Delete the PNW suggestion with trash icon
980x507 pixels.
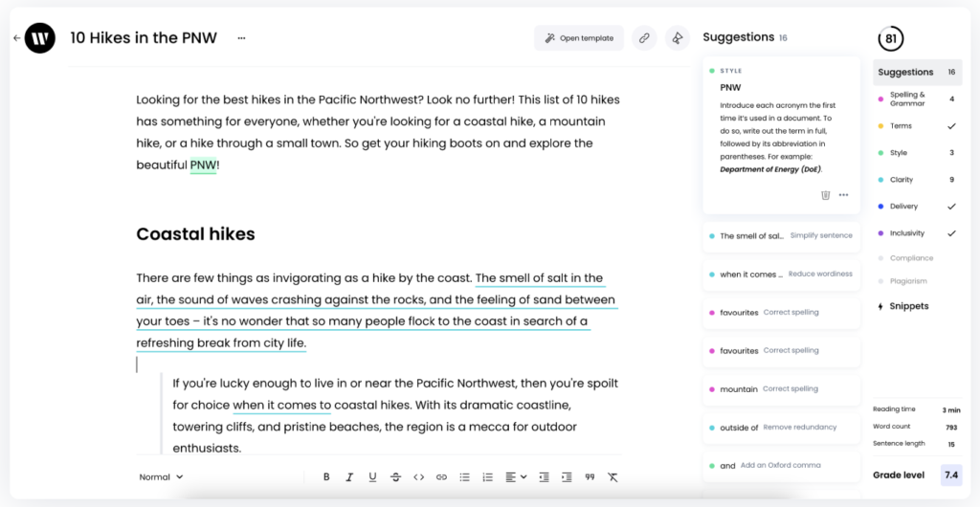pos(825,195)
